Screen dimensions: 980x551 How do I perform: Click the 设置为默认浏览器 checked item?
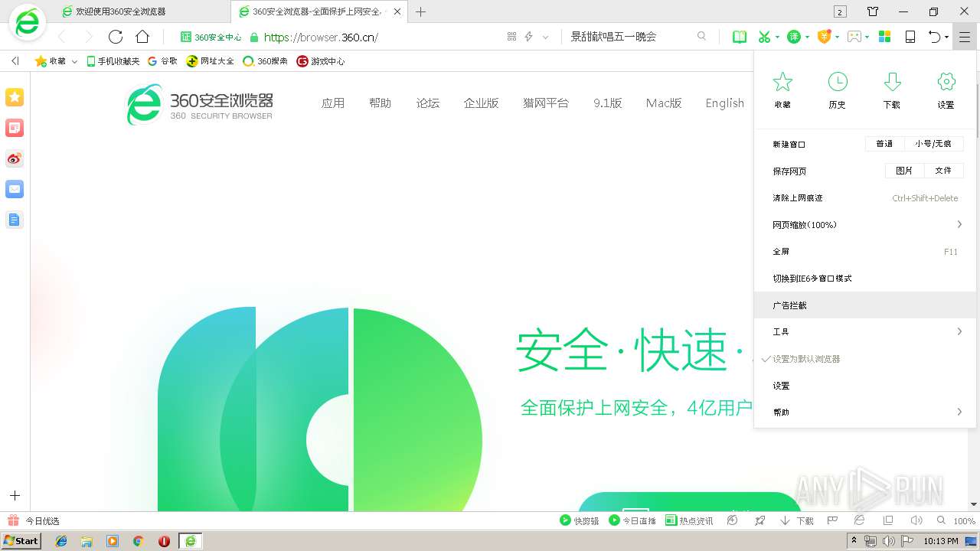coord(865,359)
